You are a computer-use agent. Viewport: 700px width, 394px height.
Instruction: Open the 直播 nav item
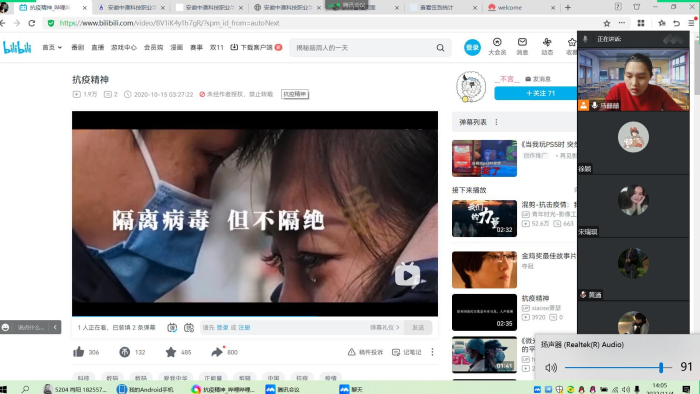click(97, 47)
